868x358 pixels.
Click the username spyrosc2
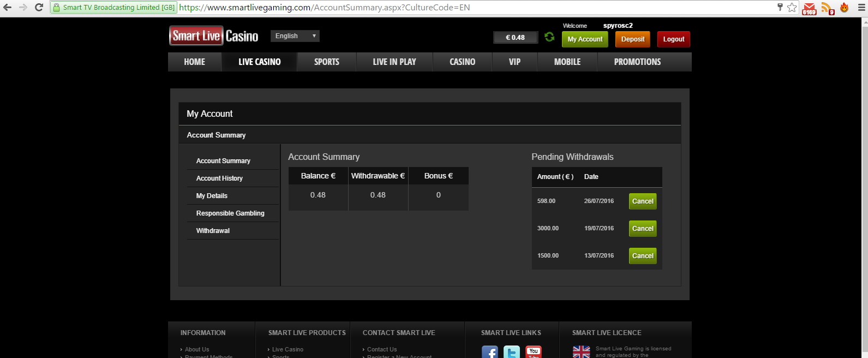click(618, 26)
